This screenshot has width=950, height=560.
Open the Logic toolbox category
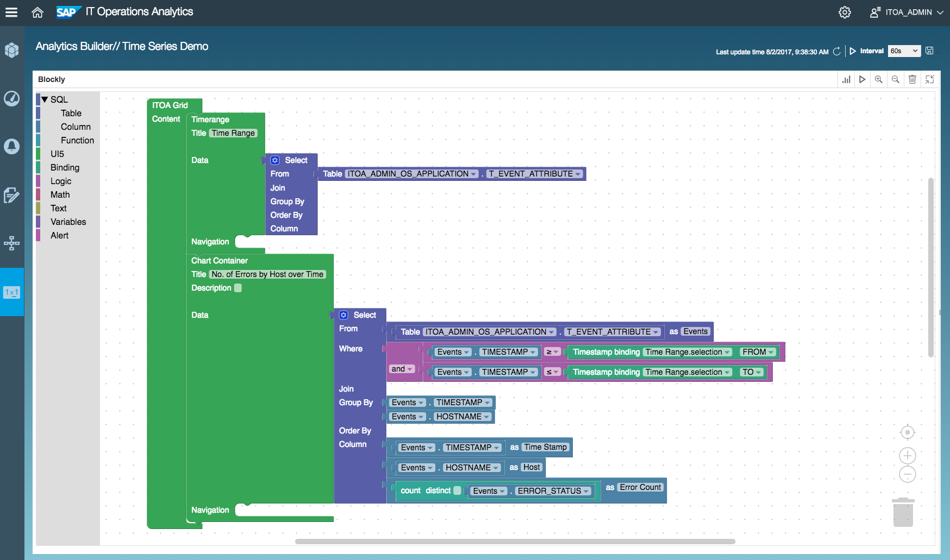pyautogui.click(x=61, y=181)
